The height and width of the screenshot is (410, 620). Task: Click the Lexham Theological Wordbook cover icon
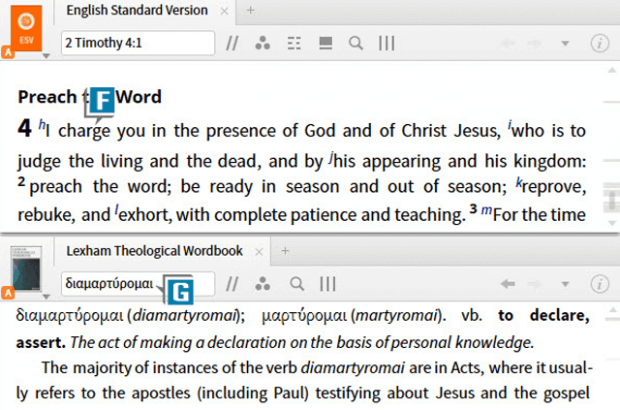(x=26, y=268)
